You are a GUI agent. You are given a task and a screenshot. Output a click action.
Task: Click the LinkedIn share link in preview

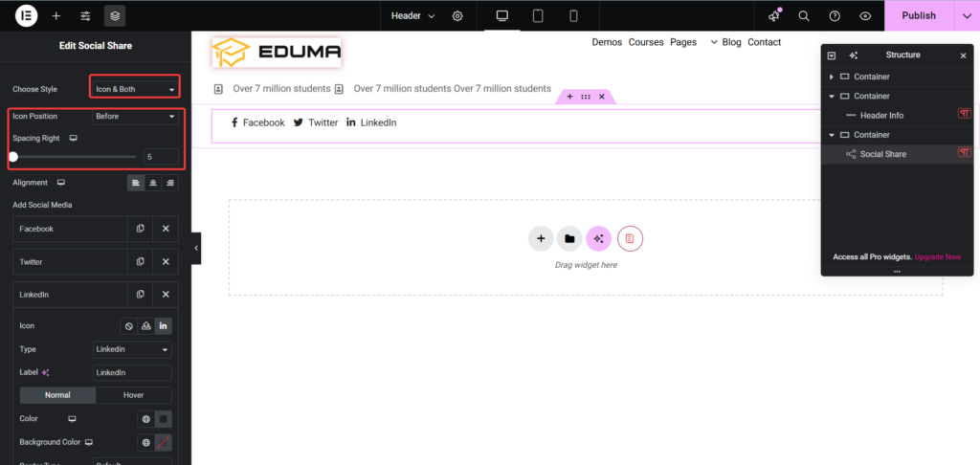(371, 122)
